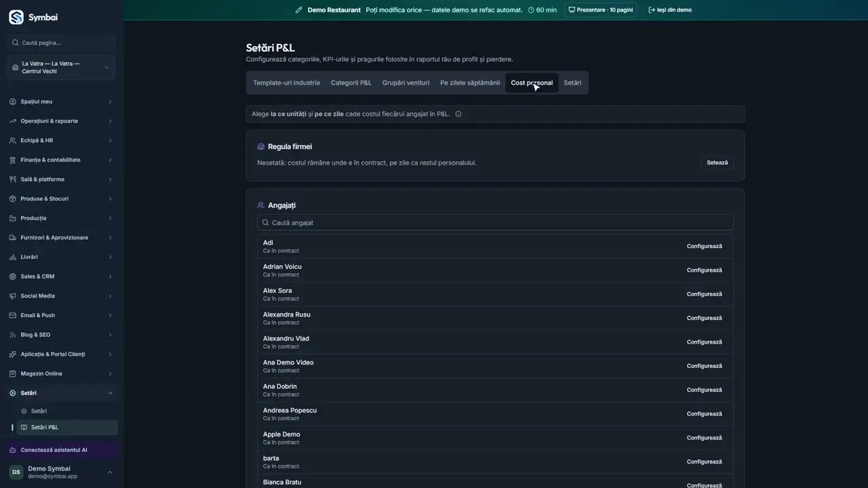Click the info icon beside the cost explanation

458,114
